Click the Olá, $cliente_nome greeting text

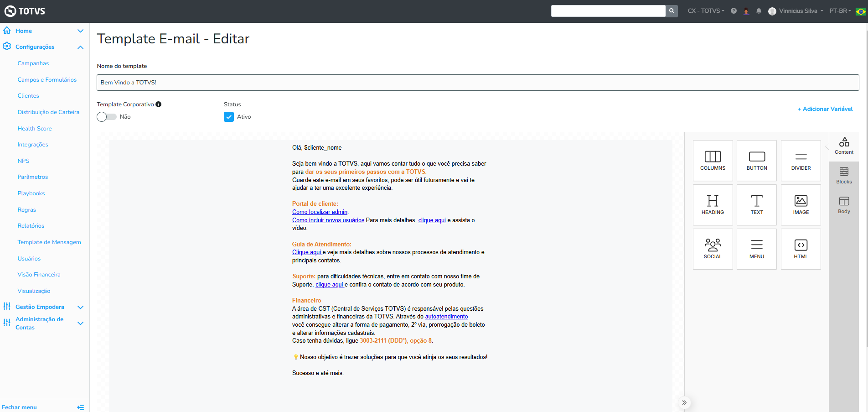(x=317, y=148)
